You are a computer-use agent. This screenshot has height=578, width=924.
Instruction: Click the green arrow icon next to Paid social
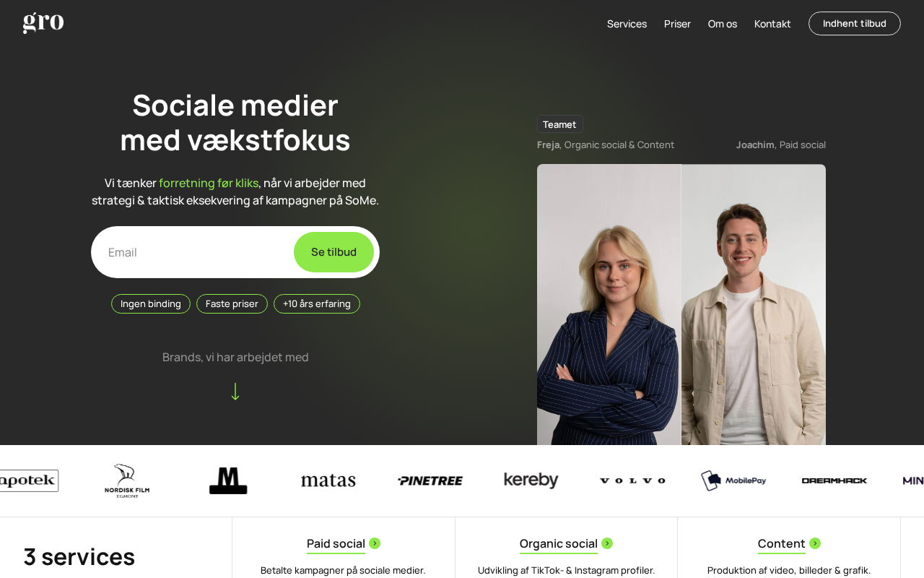[x=375, y=543]
